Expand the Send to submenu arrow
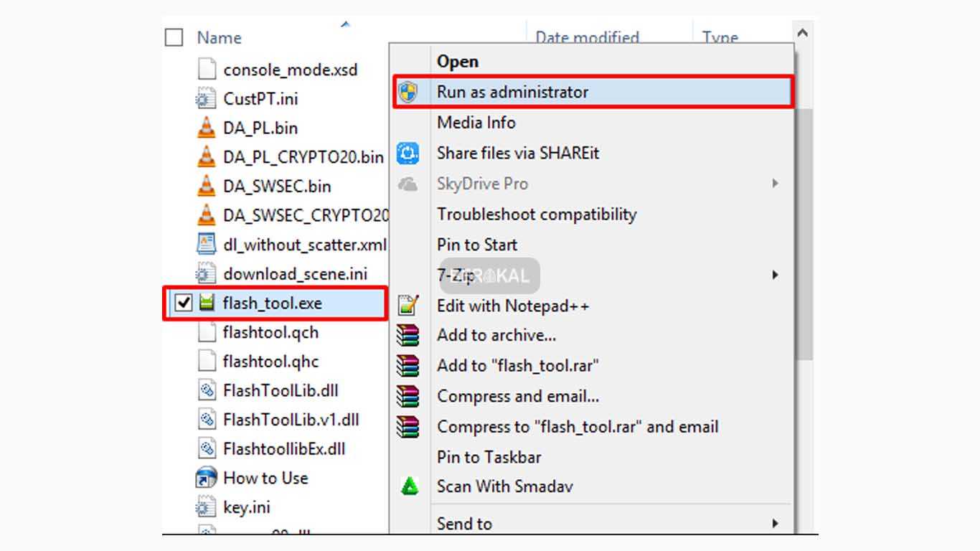 [775, 524]
